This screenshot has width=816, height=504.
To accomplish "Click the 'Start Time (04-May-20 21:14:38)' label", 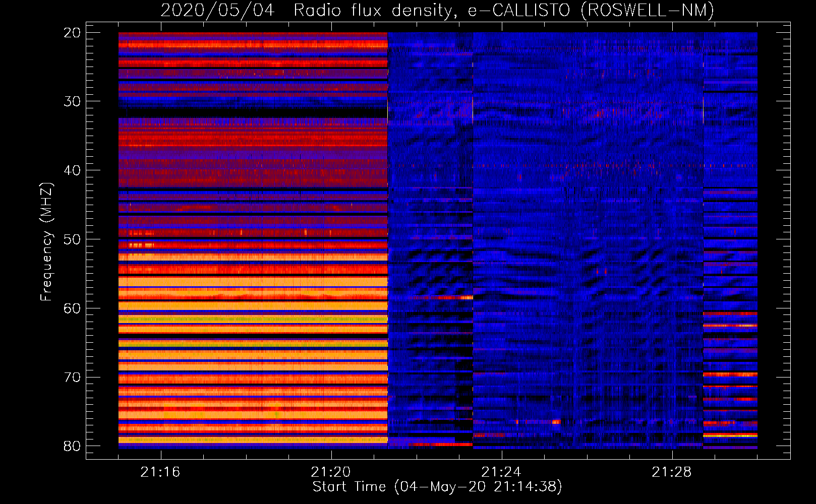I will 437,487.
